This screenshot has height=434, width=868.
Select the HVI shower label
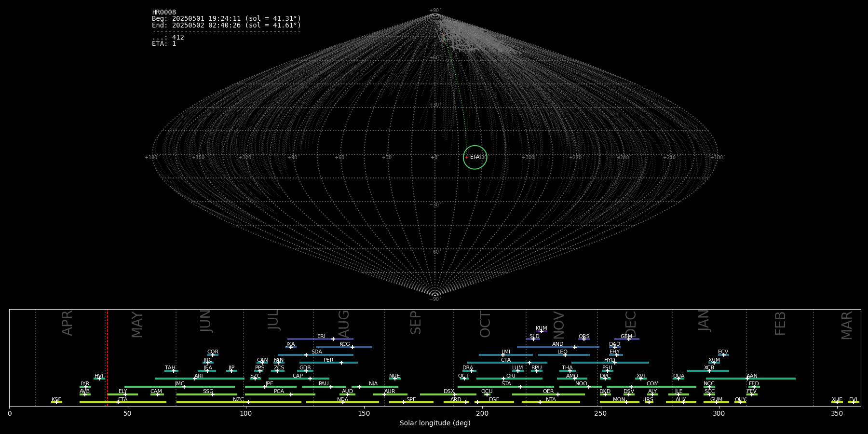click(99, 376)
